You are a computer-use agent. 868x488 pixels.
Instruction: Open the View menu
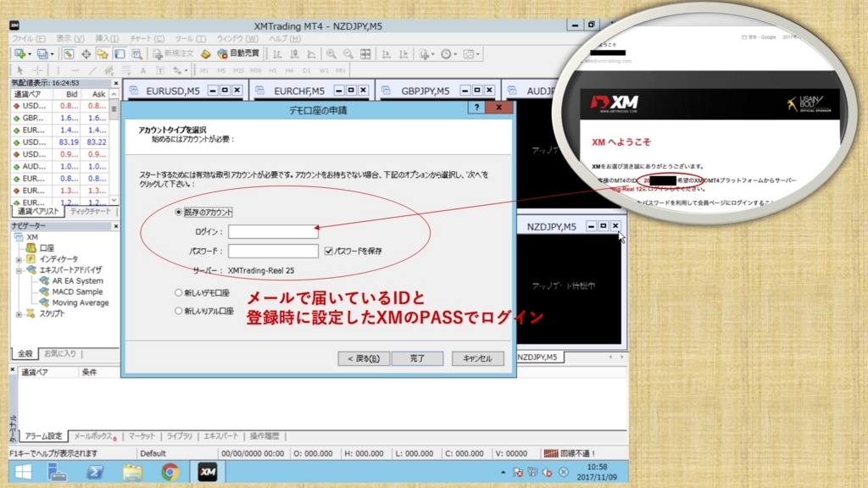(x=70, y=39)
